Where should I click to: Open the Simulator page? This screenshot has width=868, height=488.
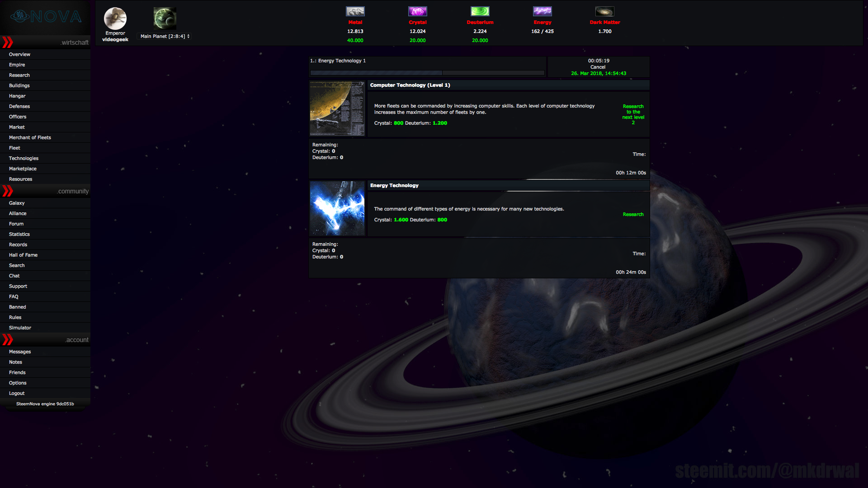pos(20,328)
